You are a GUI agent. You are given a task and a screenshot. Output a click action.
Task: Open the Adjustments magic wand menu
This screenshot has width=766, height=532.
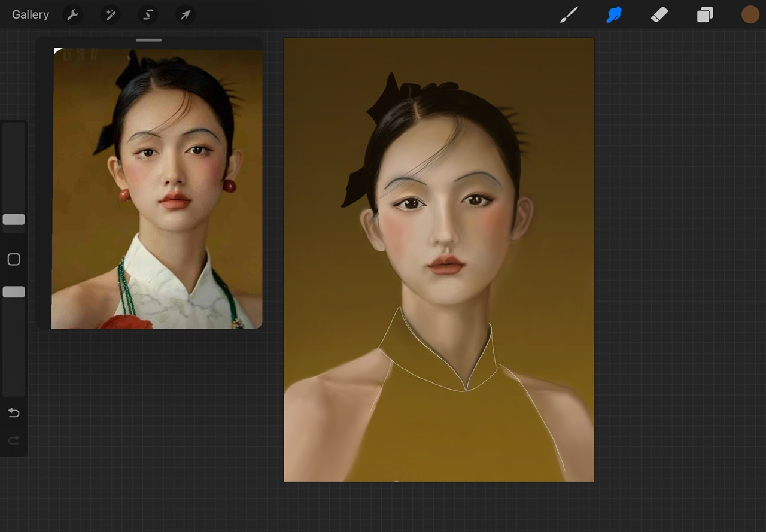[111, 14]
